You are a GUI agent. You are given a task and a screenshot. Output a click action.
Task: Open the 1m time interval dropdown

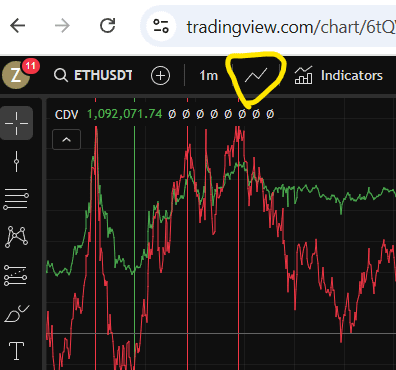tap(209, 76)
